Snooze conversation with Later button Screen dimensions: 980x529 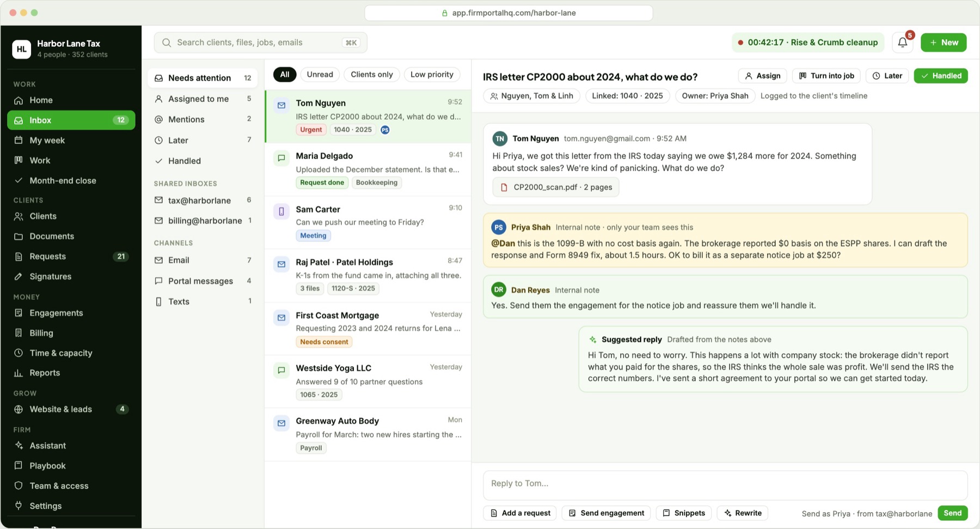[x=887, y=76]
